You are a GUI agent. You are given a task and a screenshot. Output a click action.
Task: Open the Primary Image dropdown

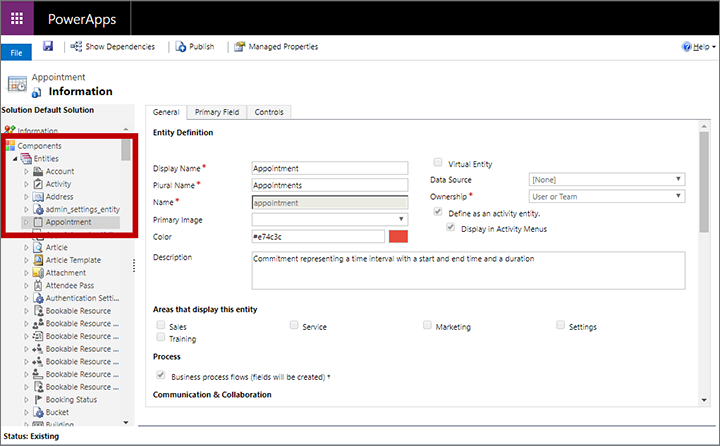coord(329,219)
